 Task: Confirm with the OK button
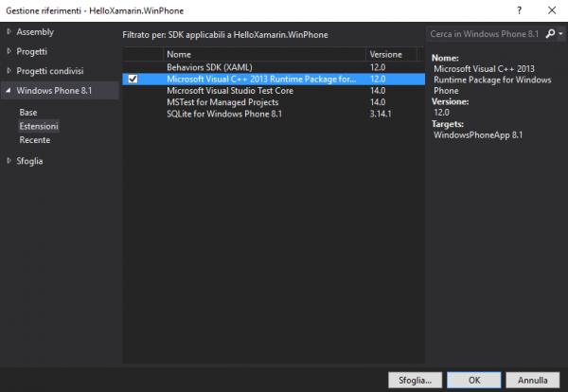pyautogui.click(x=474, y=380)
